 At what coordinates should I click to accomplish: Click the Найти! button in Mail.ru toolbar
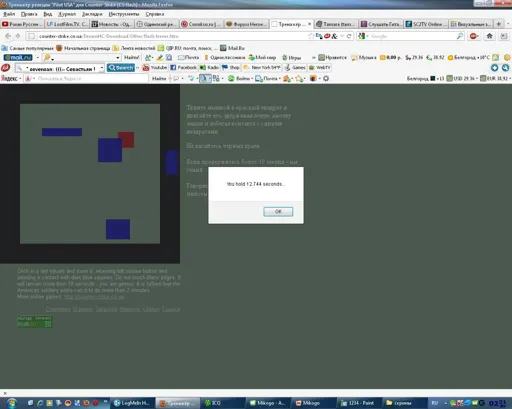[x=131, y=58]
